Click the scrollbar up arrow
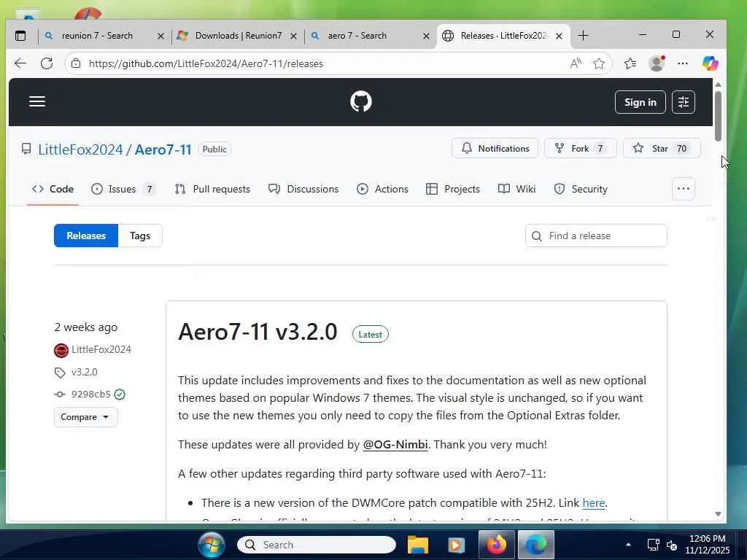 point(718,85)
